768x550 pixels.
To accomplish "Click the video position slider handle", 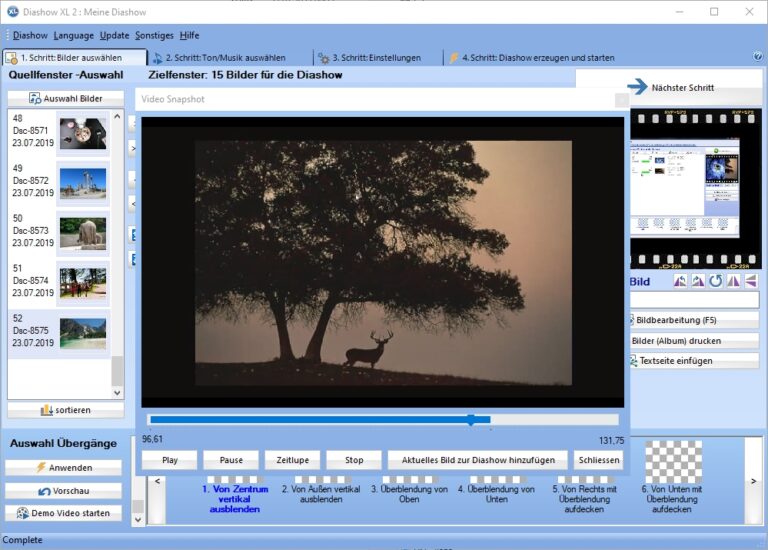I will pyautogui.click(x=470, y=420).
